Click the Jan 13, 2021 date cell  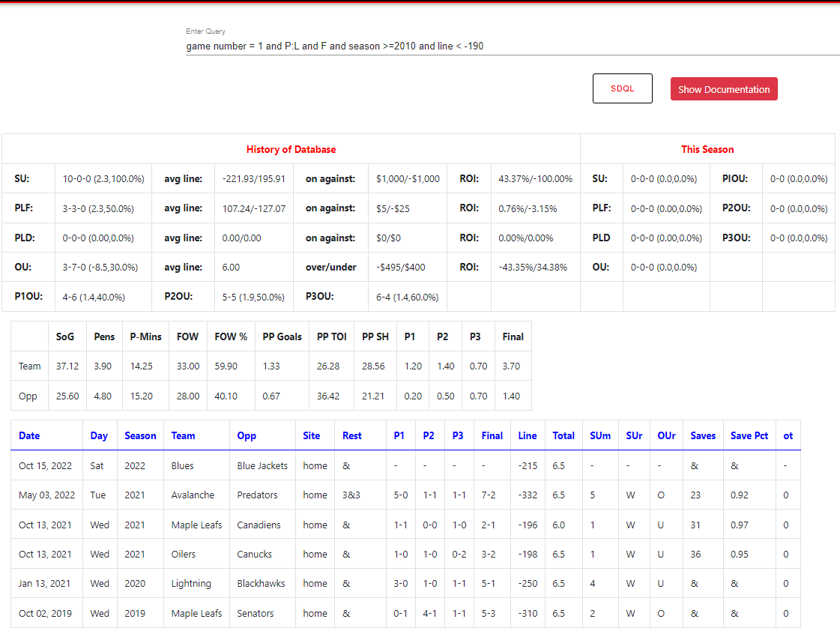tap(44, 584)
